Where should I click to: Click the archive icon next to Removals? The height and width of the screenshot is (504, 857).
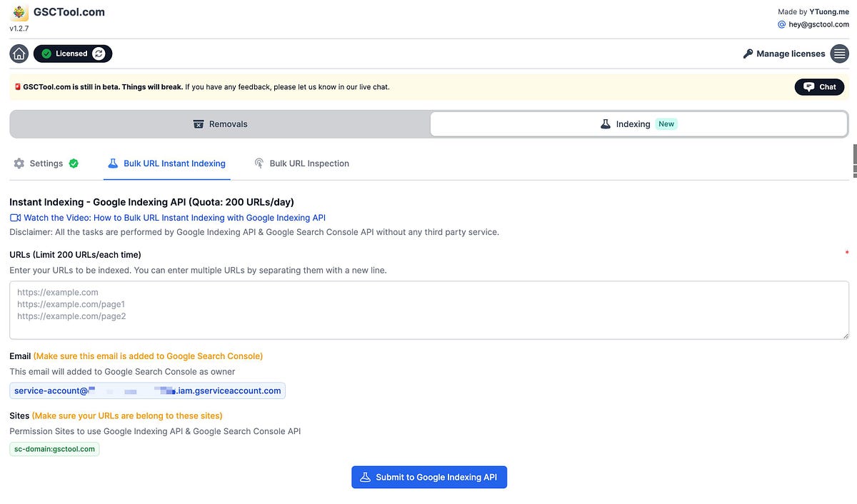[199, 123]
